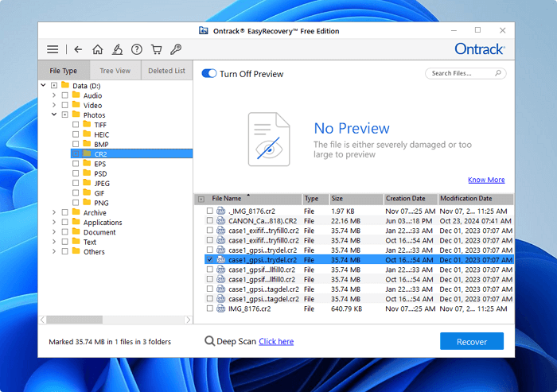Expand the Document folder node
The height and width of the screenshot is (392, 557).
[54, 232]
